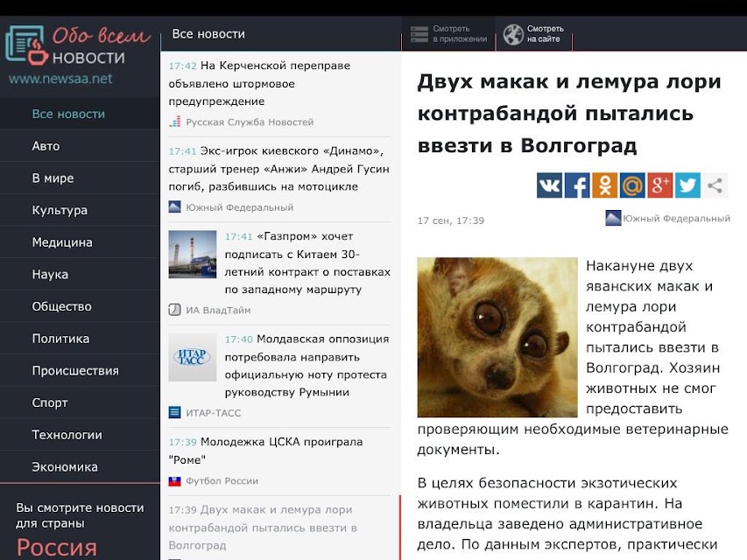Open the generic share options icon
Viewport: 747px width, 560px height.
click(715, 185)
